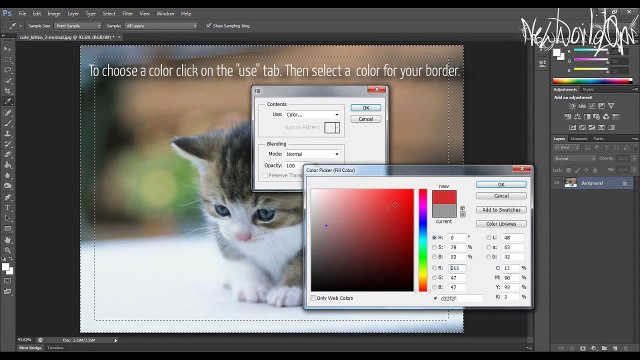
Task: Click Cancel in the Fill dialog
Action: point(366,119)
